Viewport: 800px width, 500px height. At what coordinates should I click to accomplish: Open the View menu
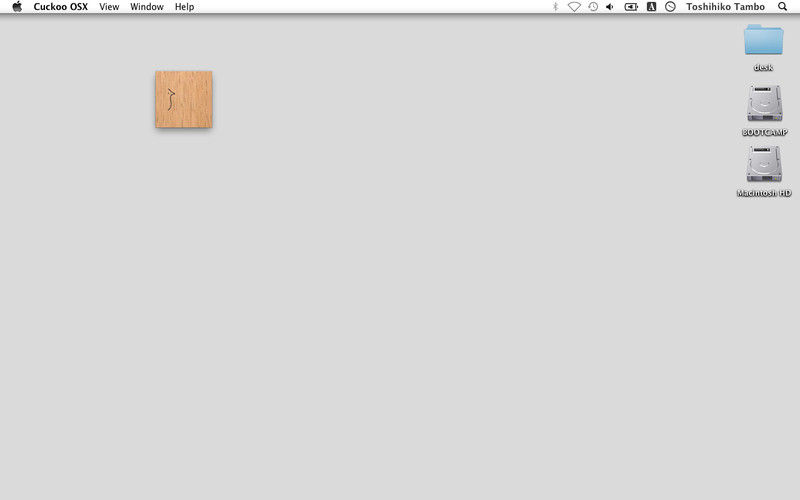click(x=109, y=7)
